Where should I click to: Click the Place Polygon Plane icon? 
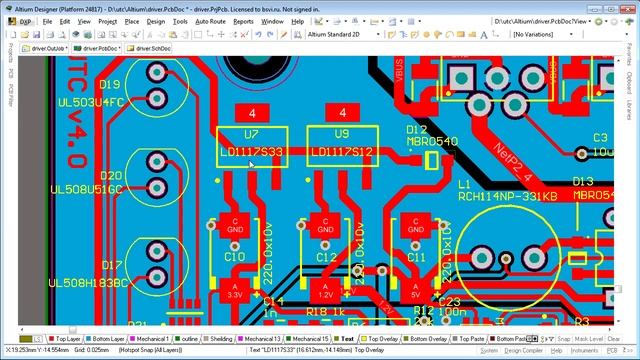coord(472,35)
